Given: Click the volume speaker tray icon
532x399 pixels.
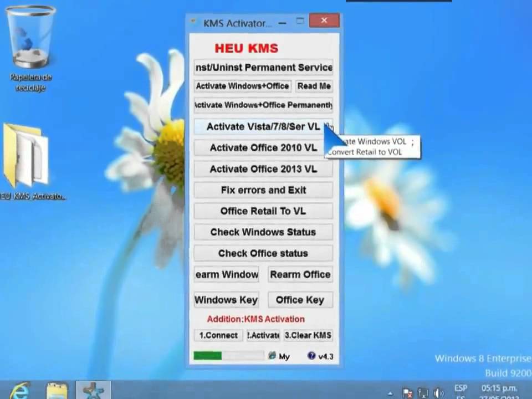Looking at the screenshot, I should pyautogui.click(x=438, y=393).
